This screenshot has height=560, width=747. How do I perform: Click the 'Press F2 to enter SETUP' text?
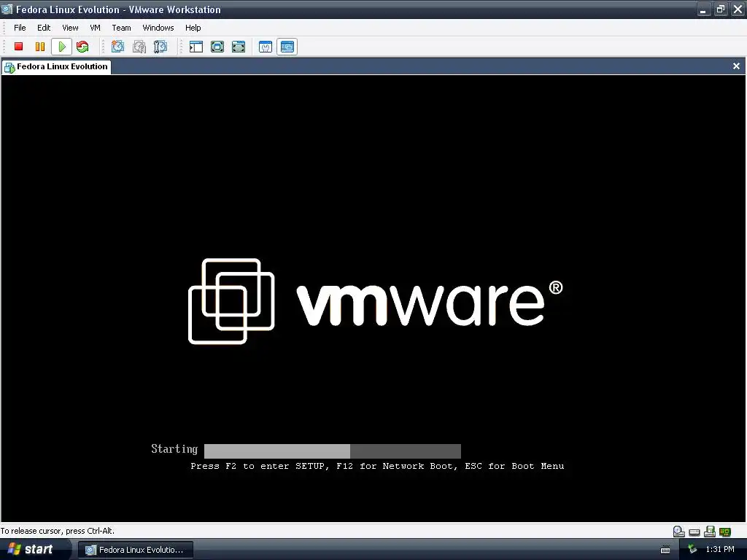pyautogui.click(x=259, y=466)
